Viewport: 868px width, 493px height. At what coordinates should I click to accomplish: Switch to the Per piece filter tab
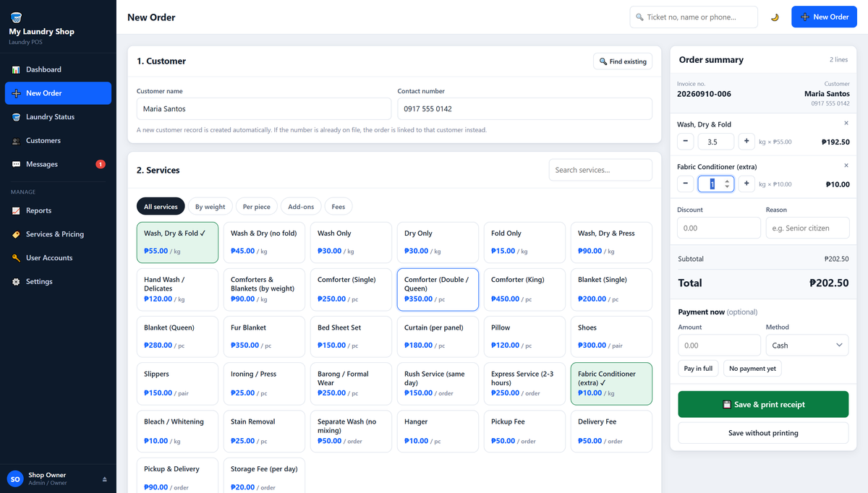click(x=256, y=207)
